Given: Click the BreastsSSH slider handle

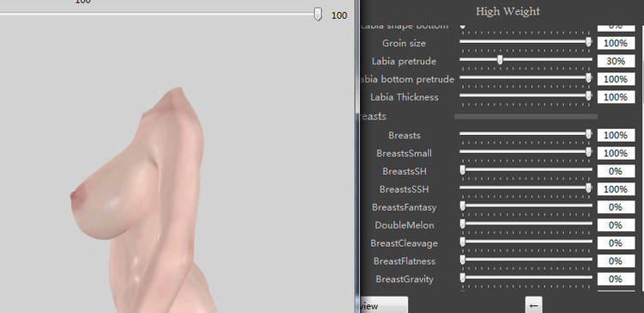Looking at the screenshot, I should (x=588, y=188).
